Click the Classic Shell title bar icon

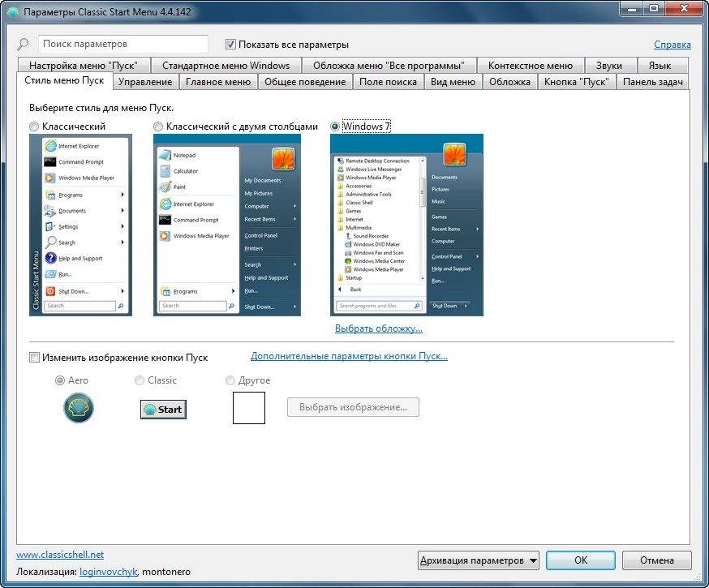[x=14, y=11]
